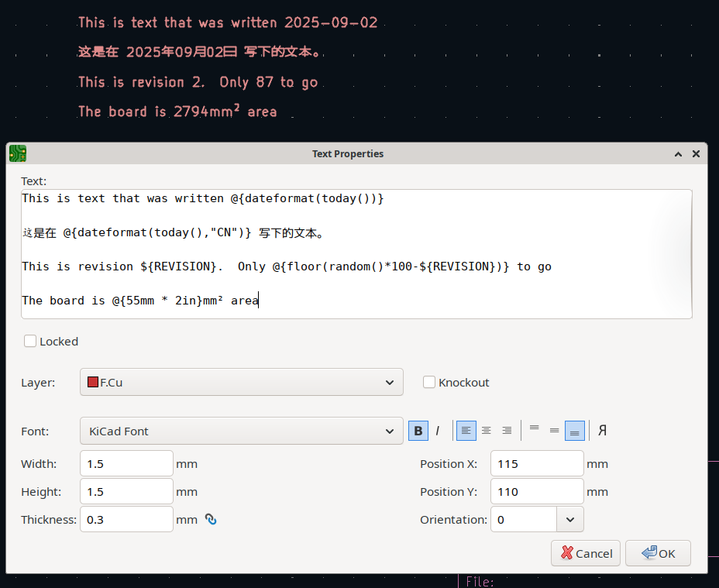Enable the Knockout checkbox
This screenshot has width=719, height=588.
[429, 382]
